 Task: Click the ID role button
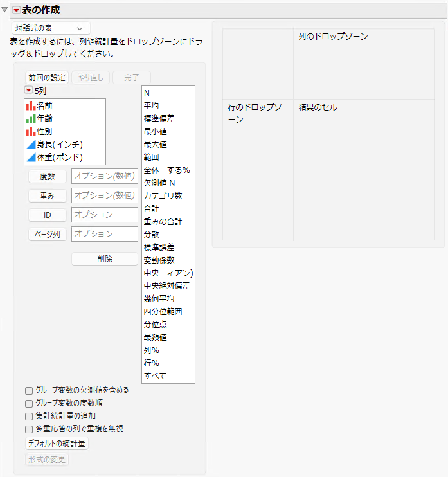coord(48,215)
